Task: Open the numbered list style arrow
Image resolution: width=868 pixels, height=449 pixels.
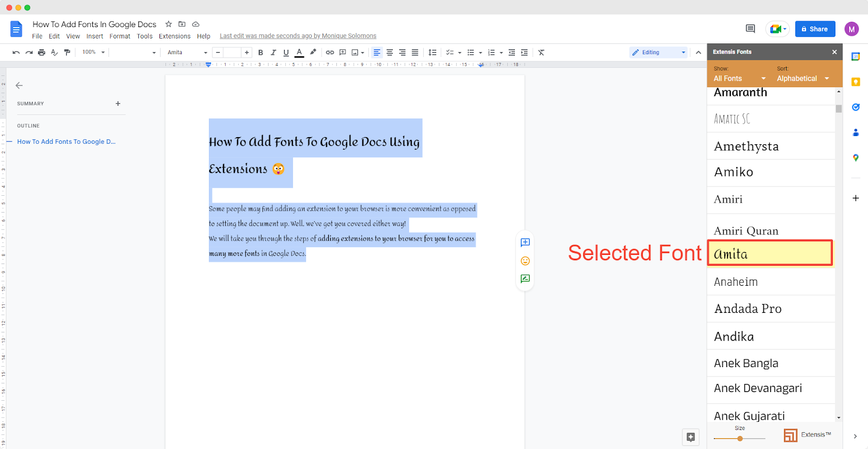Action: click(x=501, y=53)
